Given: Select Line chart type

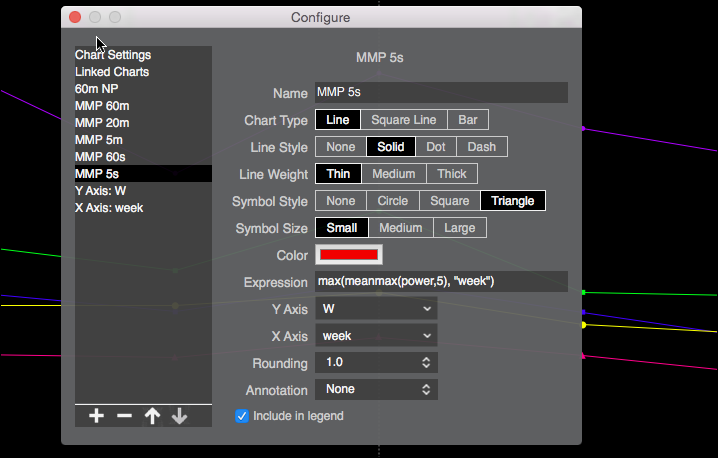Looking at the screenshot, I should (338, 120).
